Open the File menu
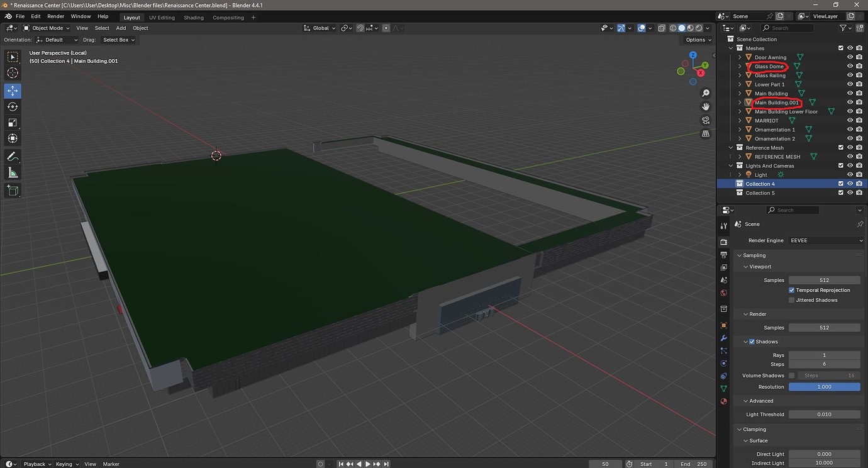The width and height of the screenshot is (868, 468). click(x=20, y=16)
